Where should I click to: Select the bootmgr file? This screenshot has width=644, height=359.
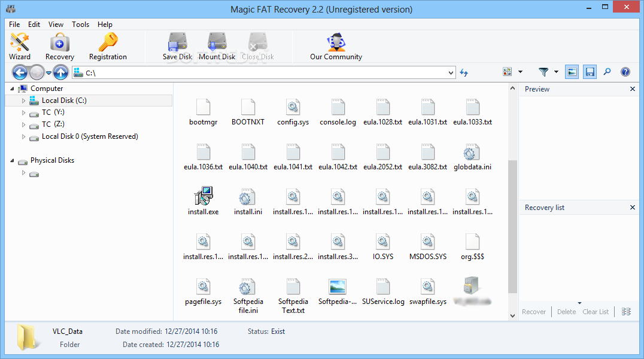(x=203, y=112)
